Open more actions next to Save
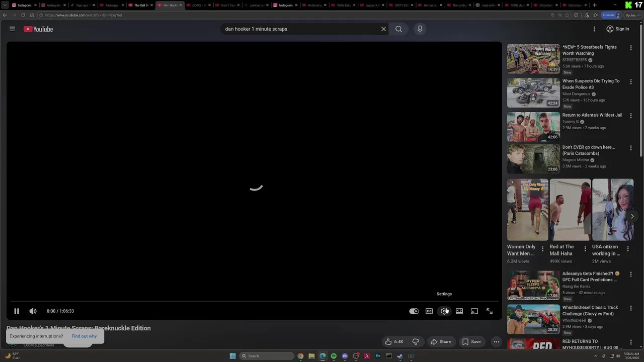Image resolution: width=644 pixels, height=362 pixels. [x=496, y=342]
